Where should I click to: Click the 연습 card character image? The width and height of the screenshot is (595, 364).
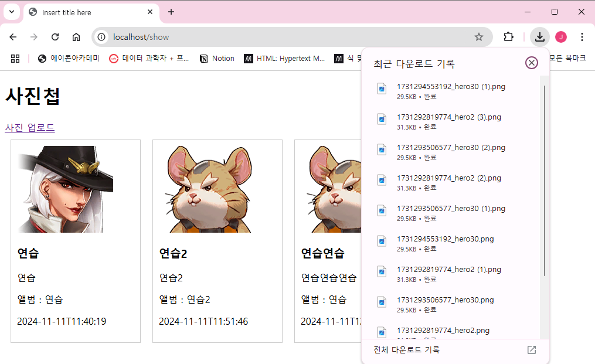[x=65, y=189]
